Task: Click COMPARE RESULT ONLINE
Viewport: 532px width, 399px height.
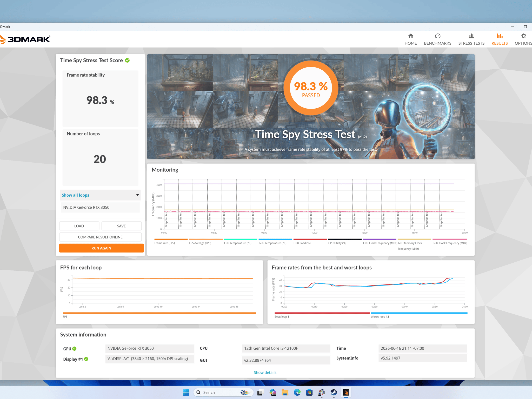Action: coord(100,237)
